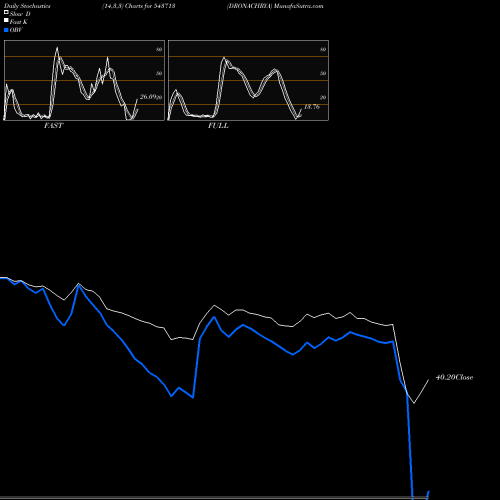The width and height of the screenshot is (500, 500).
Task: Click the OBV legend label
Action: click(16, 30)
